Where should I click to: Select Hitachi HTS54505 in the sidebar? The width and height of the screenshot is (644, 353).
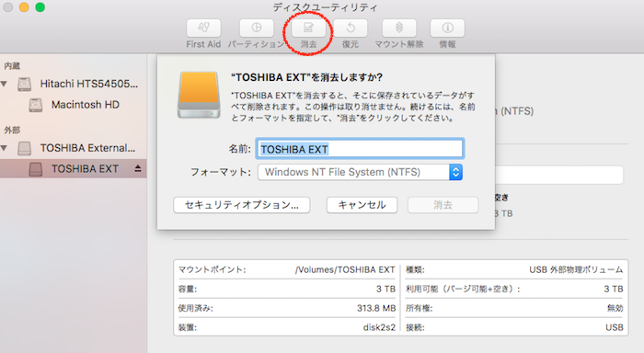tap(74, 84)
